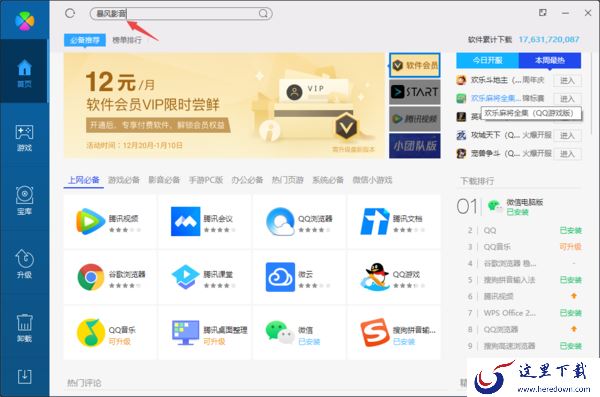Viewport: 600px width, 397px height.
Task: Open the 腾讯桌面整理 app tile
Action: [x=205, y=332]
